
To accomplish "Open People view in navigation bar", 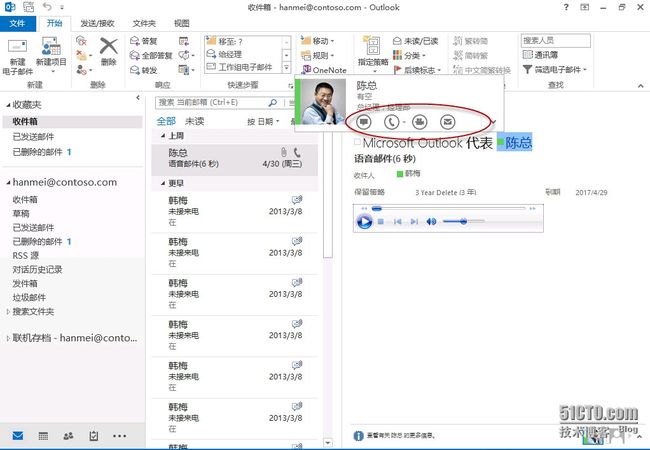I will coord(68,435).
